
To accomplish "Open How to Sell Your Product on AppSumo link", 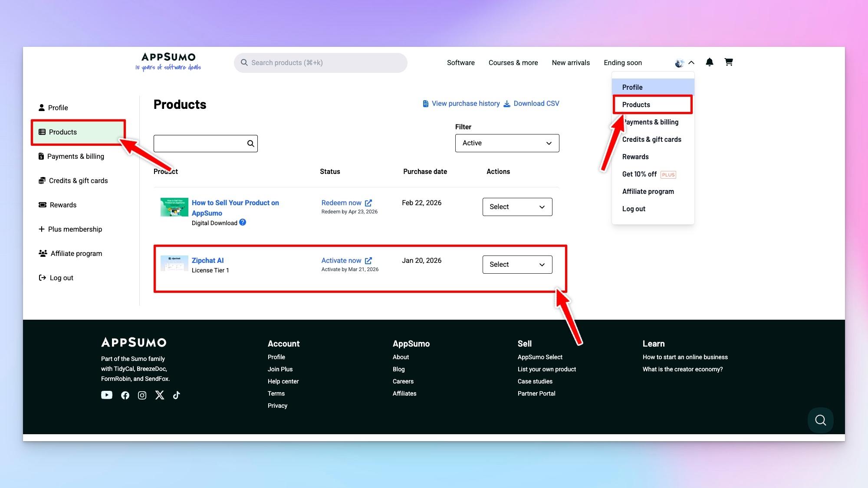I will click(x=235, y=208).
